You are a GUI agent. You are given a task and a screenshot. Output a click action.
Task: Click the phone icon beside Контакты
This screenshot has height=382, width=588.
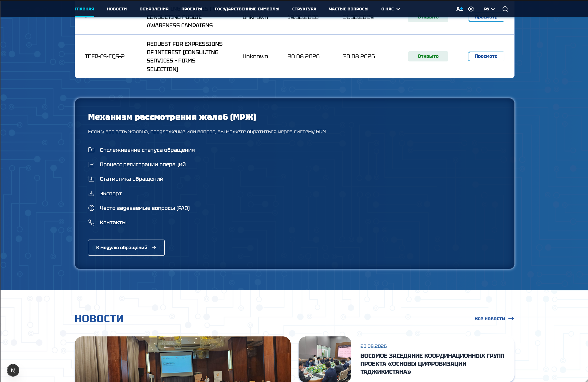pyautogui.click(x=91, y=222)
